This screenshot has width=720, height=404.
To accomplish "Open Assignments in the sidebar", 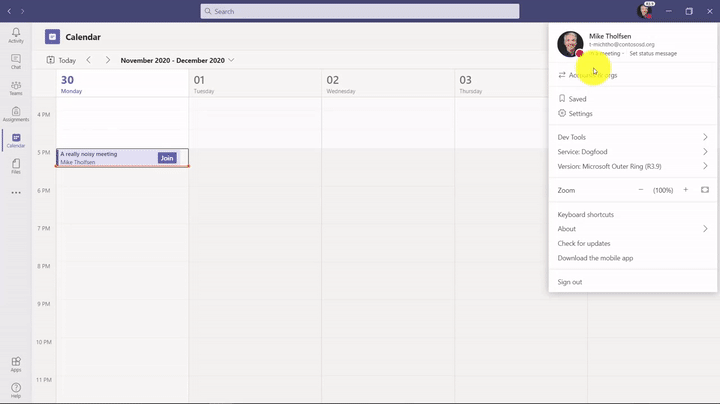I will (x=16, y=114).
